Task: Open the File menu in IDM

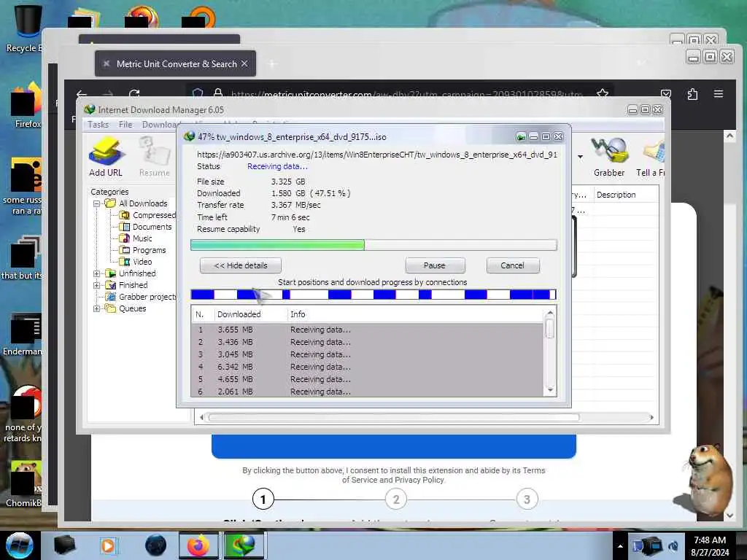Action: [125, 124]
